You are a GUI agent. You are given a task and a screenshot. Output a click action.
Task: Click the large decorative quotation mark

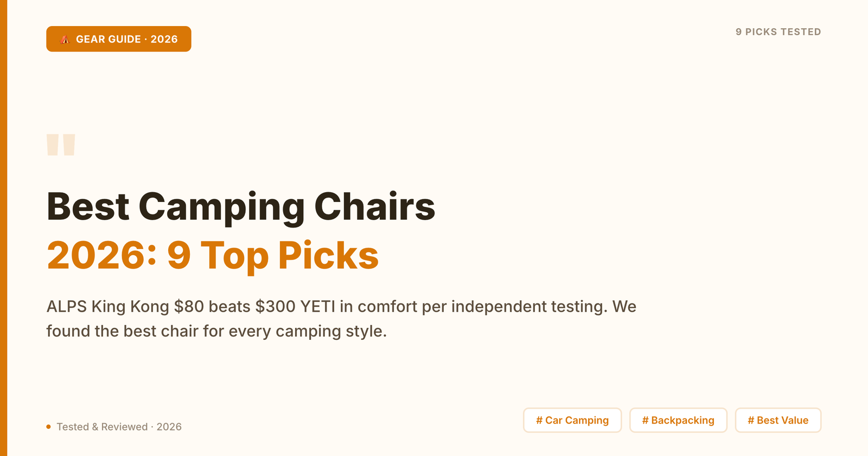tap(61, 145)
